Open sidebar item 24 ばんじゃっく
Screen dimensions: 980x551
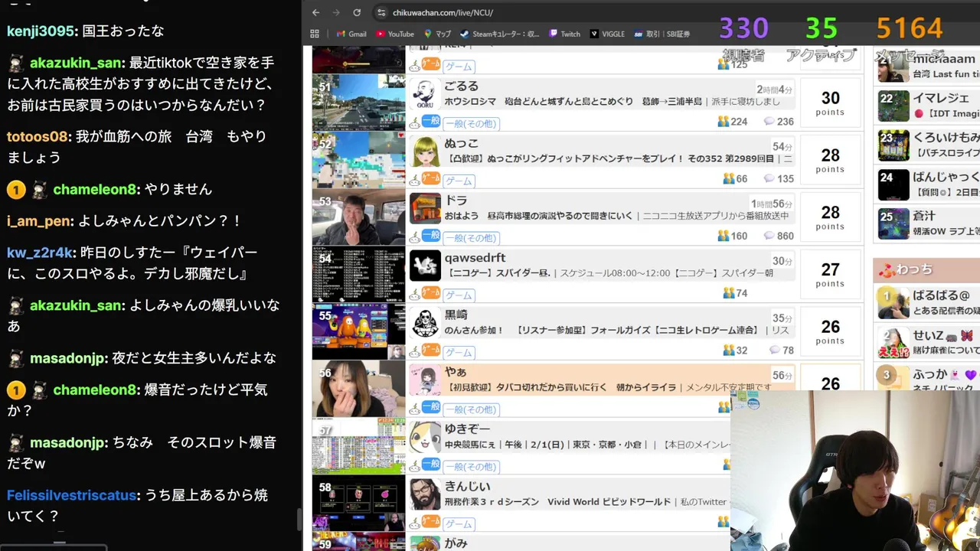(x=928, y=184)
